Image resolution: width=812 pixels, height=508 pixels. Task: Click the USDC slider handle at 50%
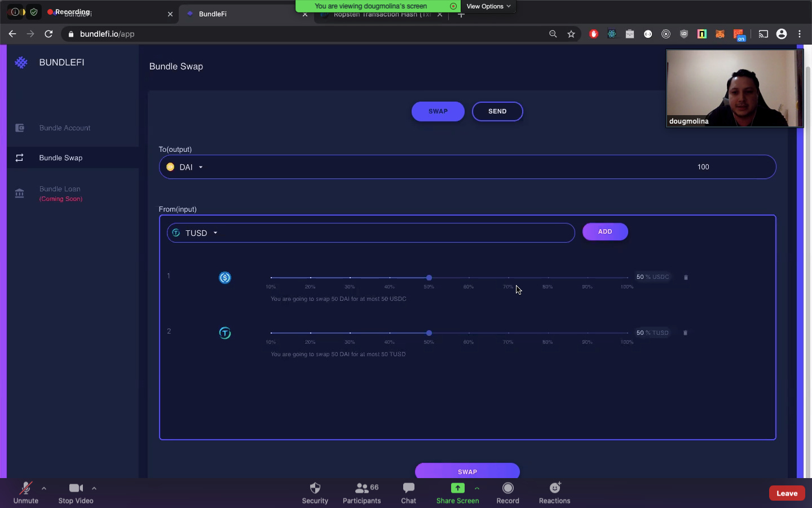[429, 278]
